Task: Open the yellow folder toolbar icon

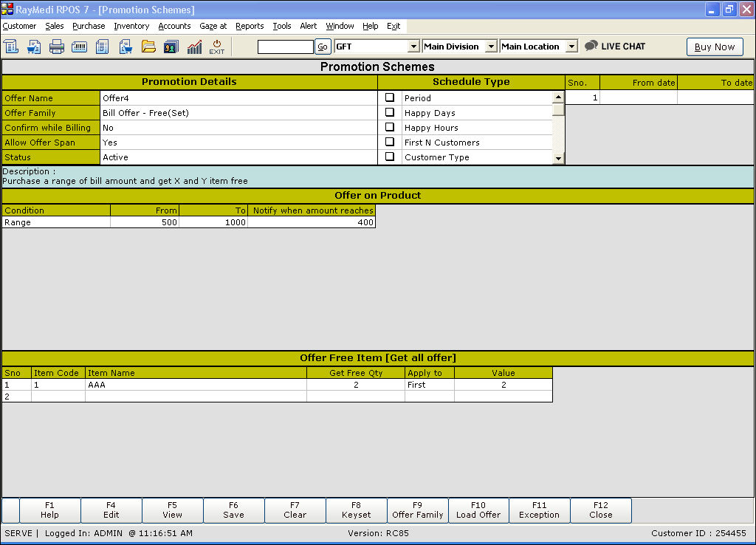Action: pyautogui.click(x=148, y=47)
